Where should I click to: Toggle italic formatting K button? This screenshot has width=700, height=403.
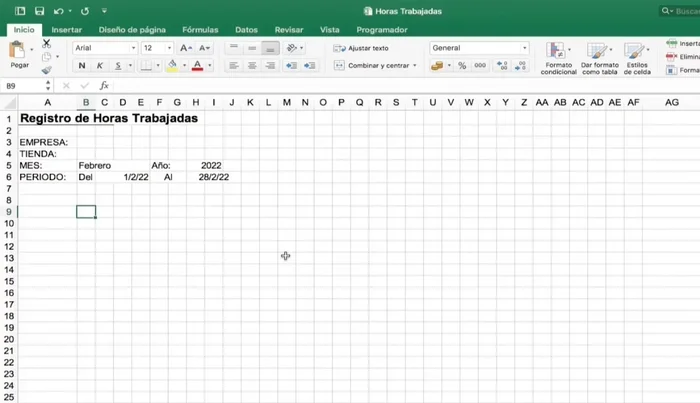tap(100, 66)
